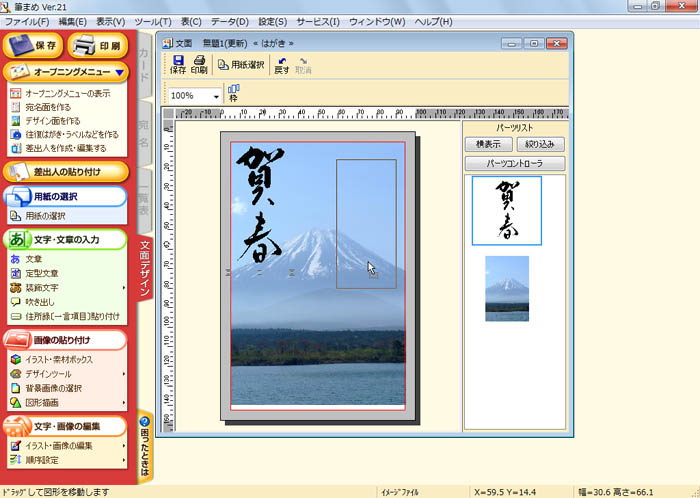This screenshot has width=700, height=498.
Task: Click the 印刷 printer icon in document toolbar
Action: [x=199, y=65]
